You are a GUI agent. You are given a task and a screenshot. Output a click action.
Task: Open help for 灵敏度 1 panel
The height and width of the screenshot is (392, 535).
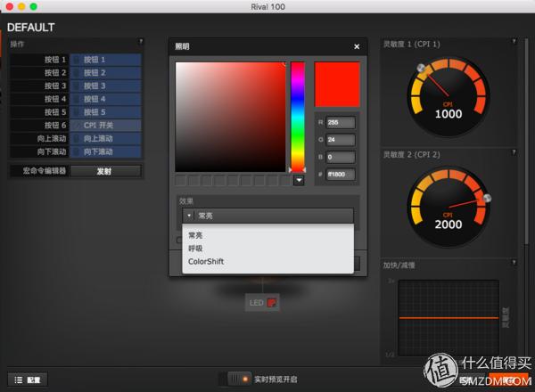514,42
